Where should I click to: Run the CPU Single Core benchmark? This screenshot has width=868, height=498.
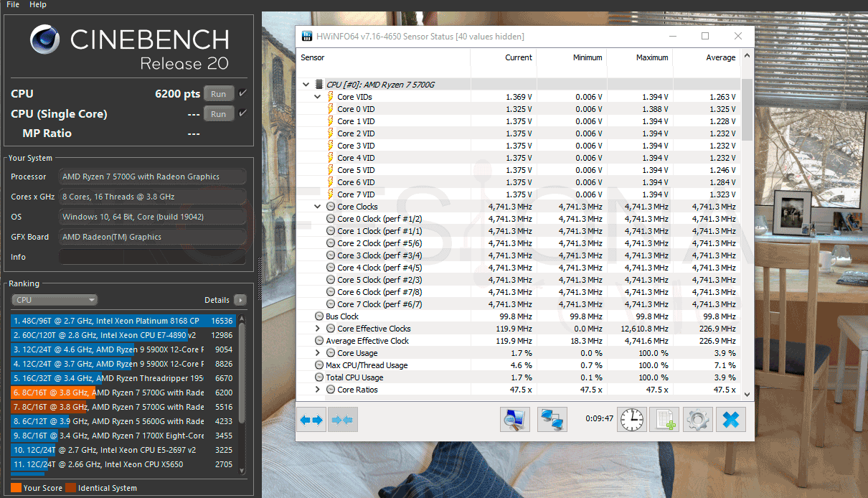click(219, 114)
